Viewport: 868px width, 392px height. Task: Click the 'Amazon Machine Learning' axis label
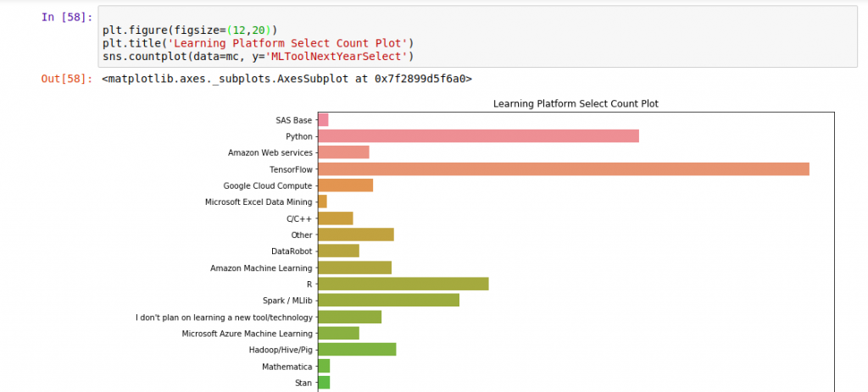[261, 268]
